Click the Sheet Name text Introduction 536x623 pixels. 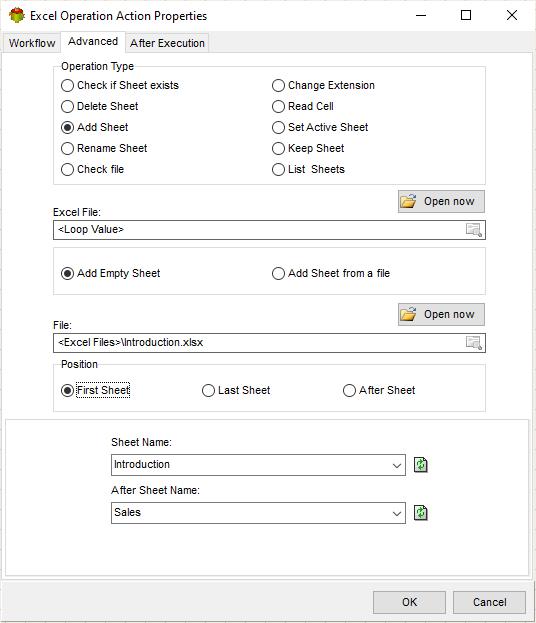[142, 464]
